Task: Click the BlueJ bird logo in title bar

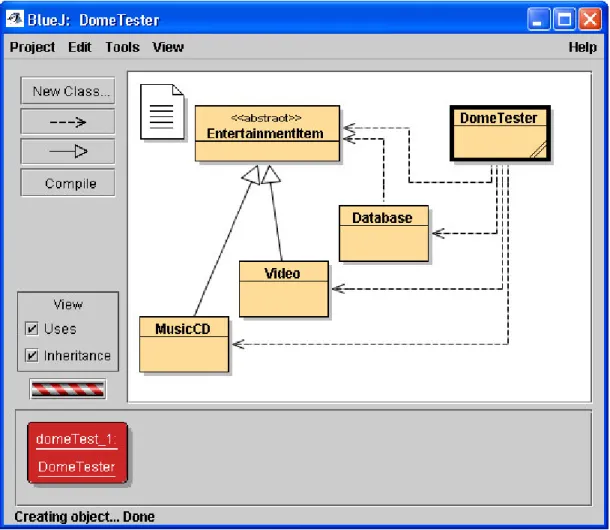Action: (15, 19)
